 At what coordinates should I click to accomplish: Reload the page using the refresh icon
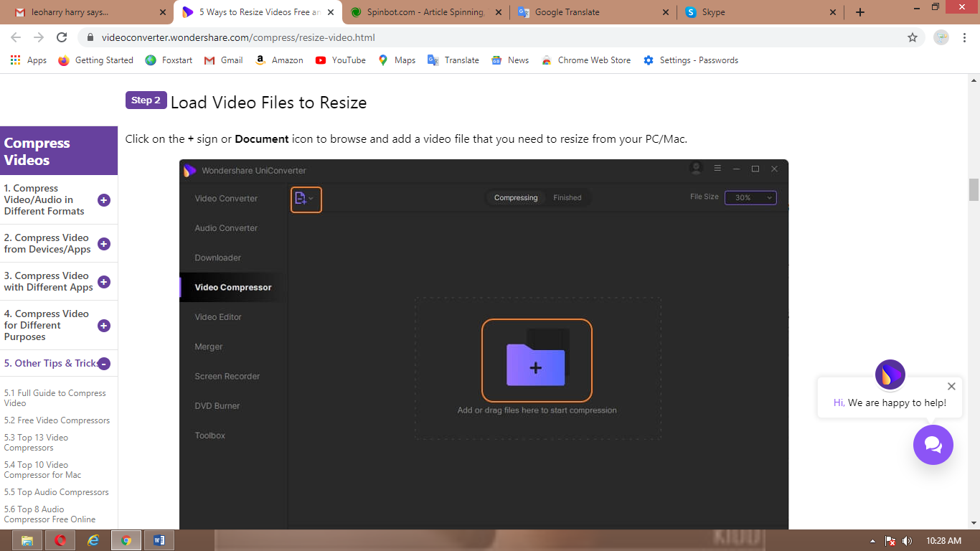point(62,37)
